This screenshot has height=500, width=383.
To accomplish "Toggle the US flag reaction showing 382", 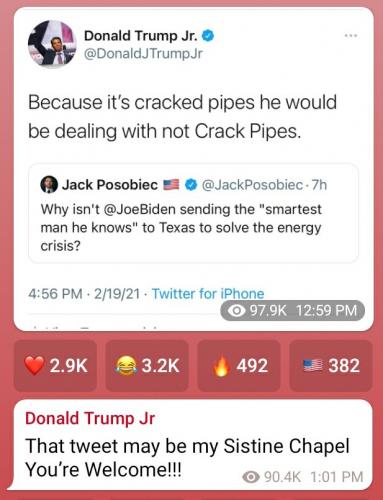I will 331,365.
